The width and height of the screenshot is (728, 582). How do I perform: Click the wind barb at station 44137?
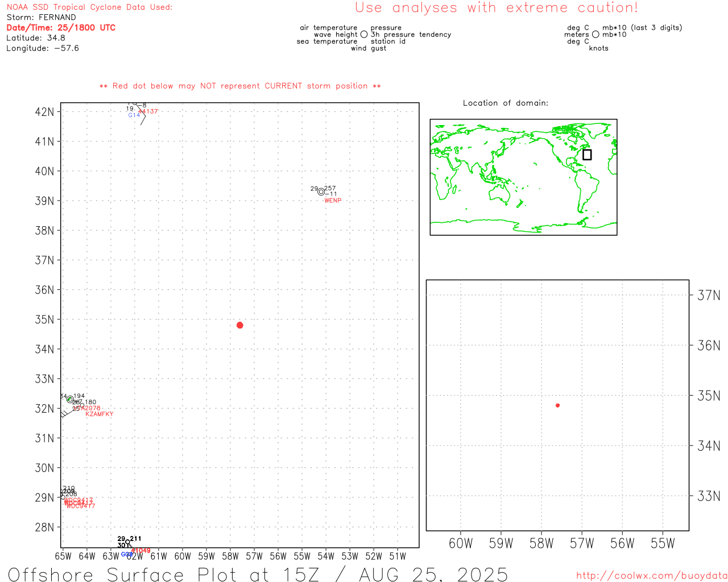(x=140, y=114)
